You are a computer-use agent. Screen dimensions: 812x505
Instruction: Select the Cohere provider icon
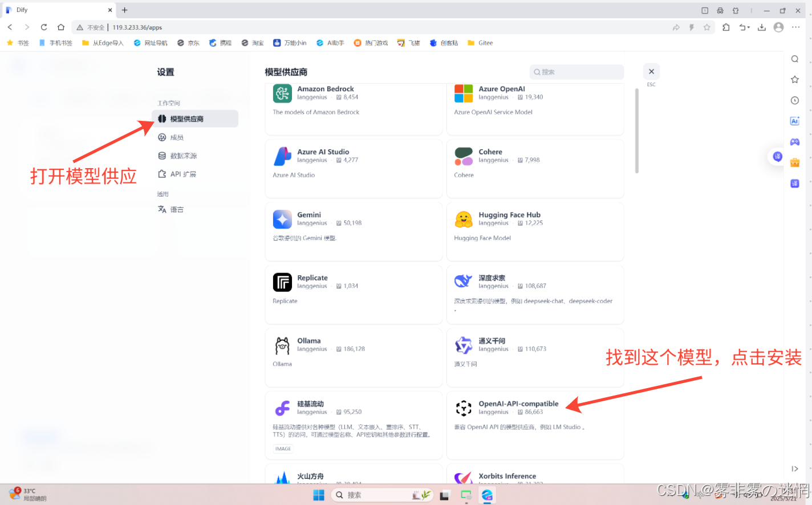(464, 156)
